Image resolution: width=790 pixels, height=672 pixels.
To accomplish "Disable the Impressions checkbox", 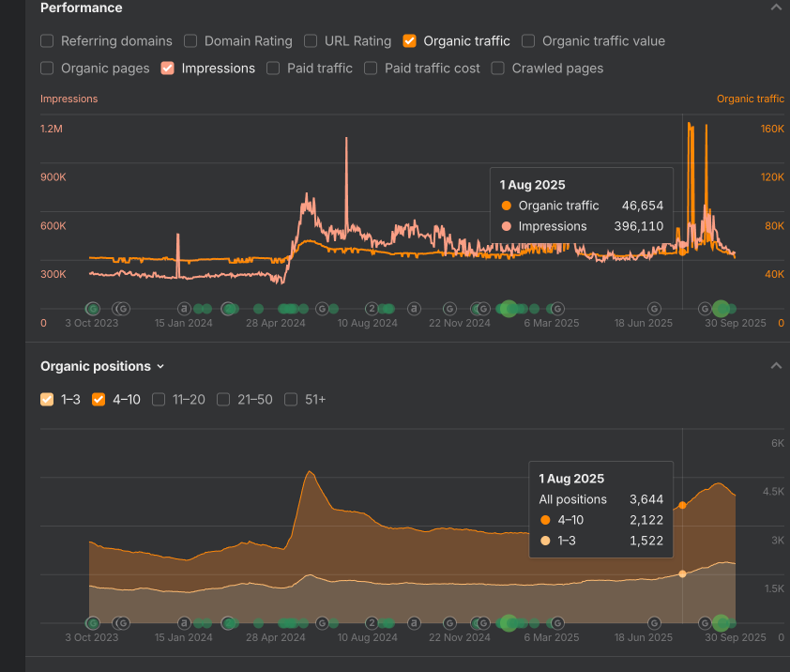I will (x=167, y=69).
